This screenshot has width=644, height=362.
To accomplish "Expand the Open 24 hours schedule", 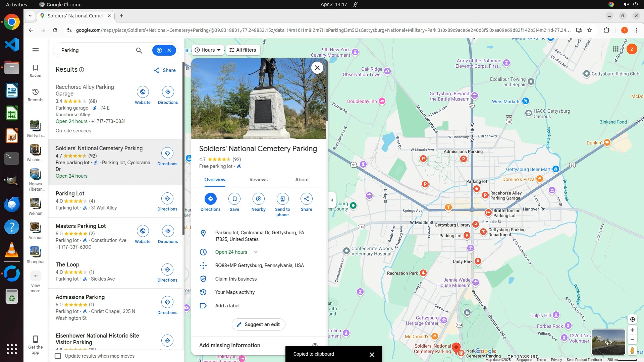I will click(x=256, y=252).
